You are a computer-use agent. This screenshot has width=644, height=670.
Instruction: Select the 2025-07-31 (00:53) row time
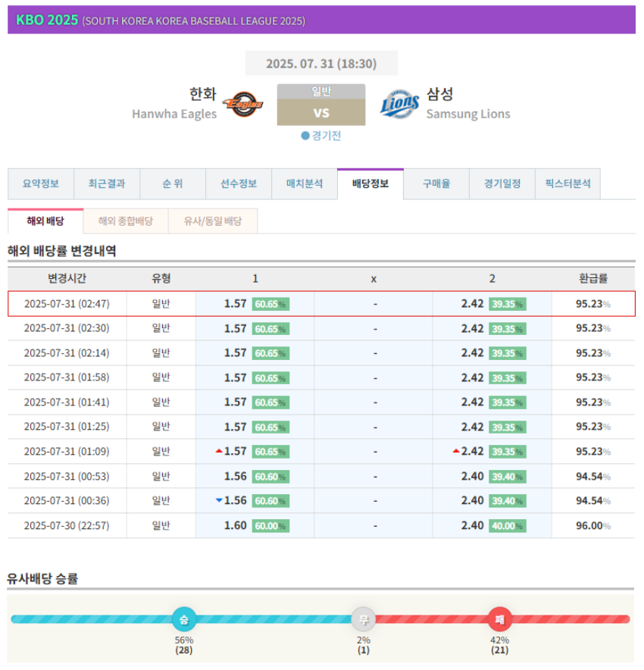(x=67, y=476)
